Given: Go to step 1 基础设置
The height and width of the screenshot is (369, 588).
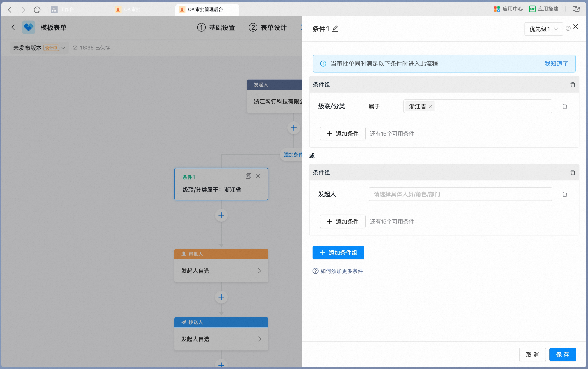Looking at the screenshot, I should tap(216, 28).
